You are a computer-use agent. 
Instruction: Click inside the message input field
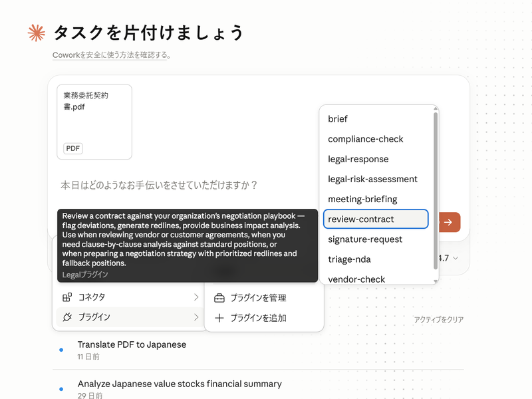coord(166,185)
